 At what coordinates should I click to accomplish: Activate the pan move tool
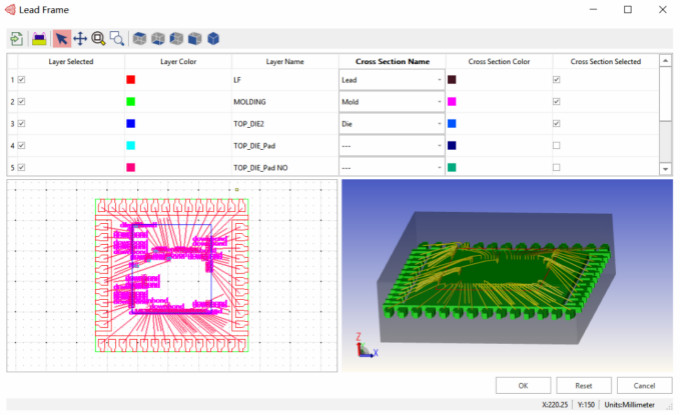pos(80,39)
